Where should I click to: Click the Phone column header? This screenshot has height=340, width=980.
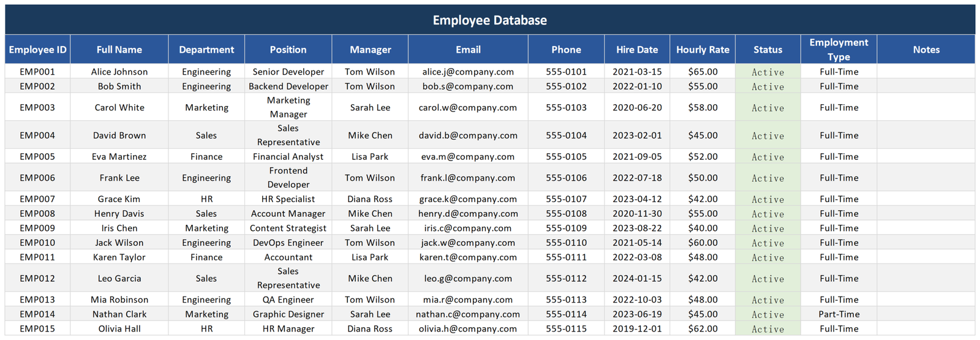click(x=567, y=50)
